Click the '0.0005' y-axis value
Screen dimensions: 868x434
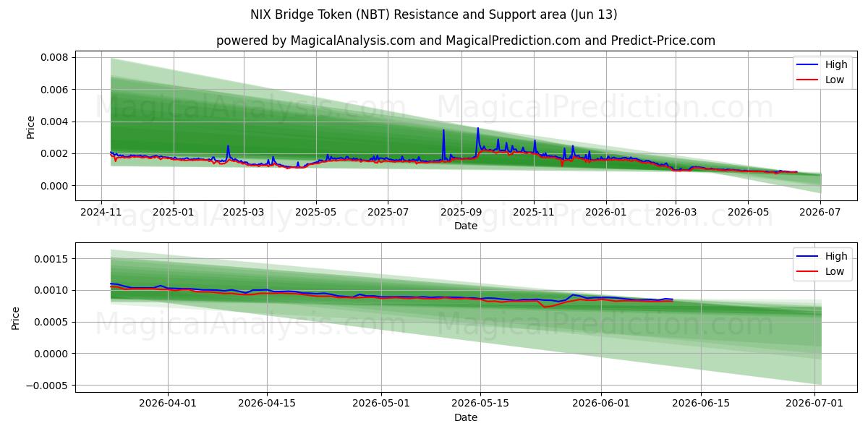tap(52, 322)
